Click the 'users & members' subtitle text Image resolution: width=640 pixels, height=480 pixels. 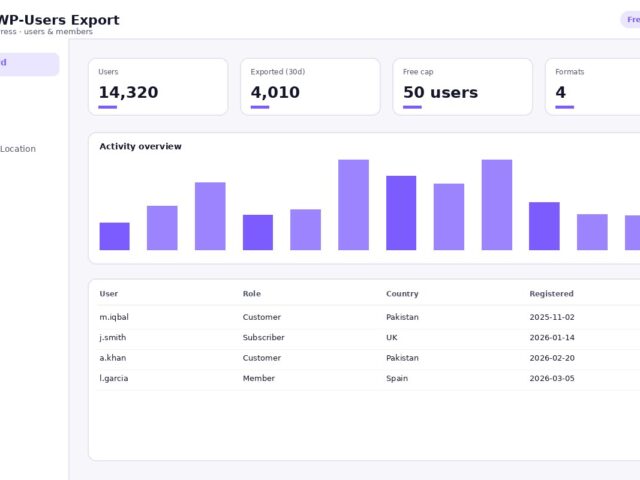(x=58, y=32)
